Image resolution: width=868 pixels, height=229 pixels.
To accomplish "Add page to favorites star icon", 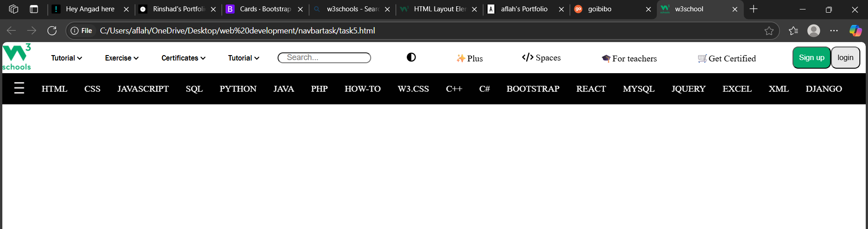I will [x=769, y=31].
